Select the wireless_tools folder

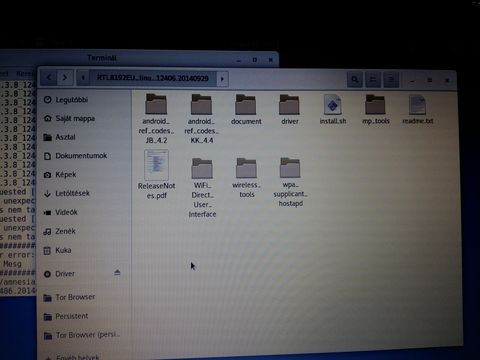click(246, 178)
